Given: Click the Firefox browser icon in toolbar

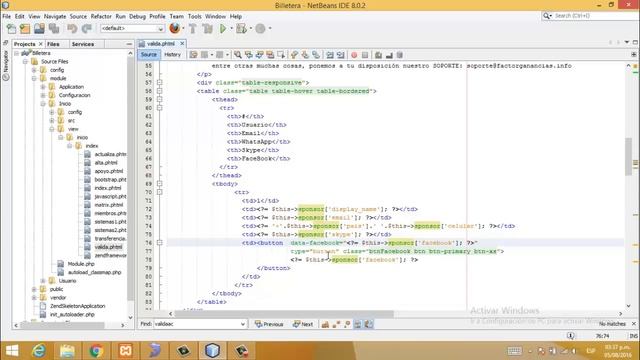Looking at the screenshot, I should point(175,28).
